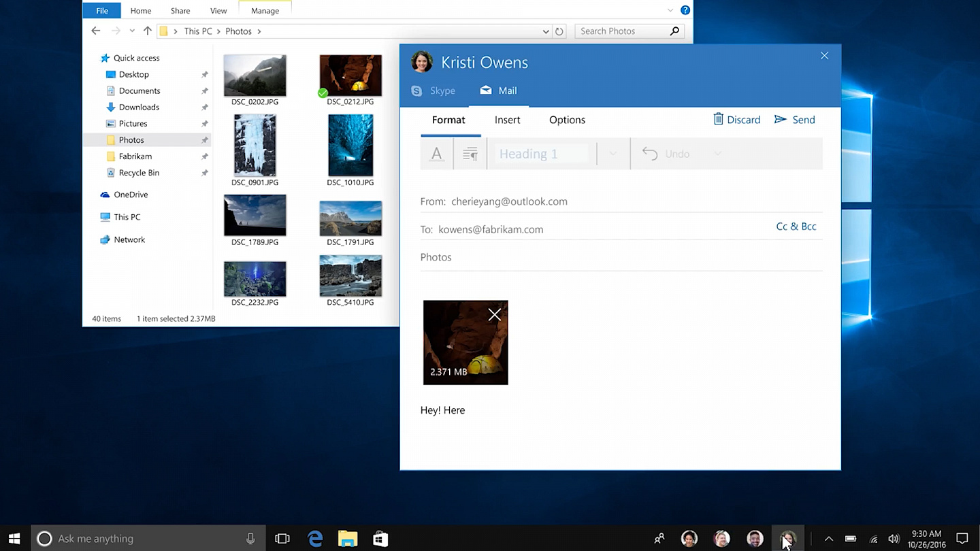Remove the attached photo with the X
Screen dimensions: 980x551
[x=495, y=314]
